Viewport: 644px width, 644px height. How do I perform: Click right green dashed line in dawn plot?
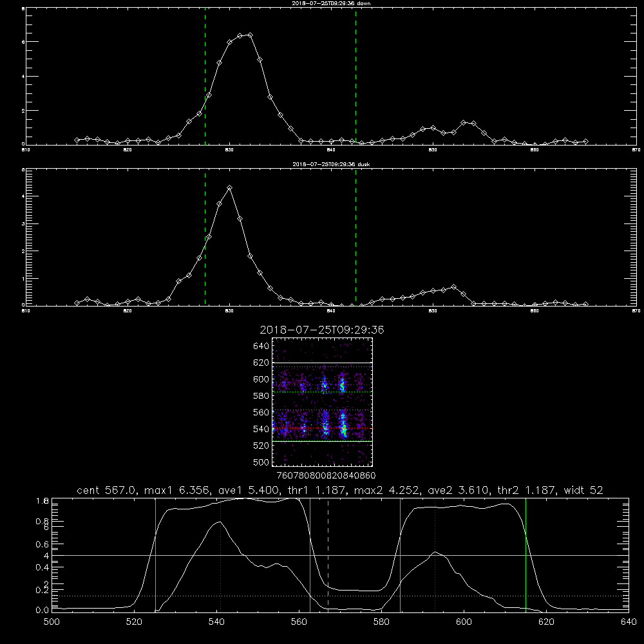pos(355,77)
